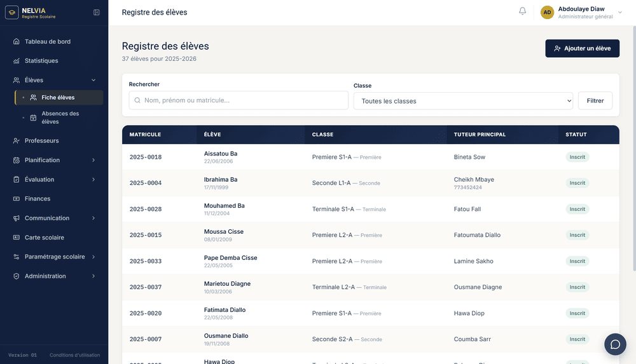Image resolution: width=636 pixels, height=364 pixels.
Task: Click the Finances banknote icon
Action: tap(17, 199)
